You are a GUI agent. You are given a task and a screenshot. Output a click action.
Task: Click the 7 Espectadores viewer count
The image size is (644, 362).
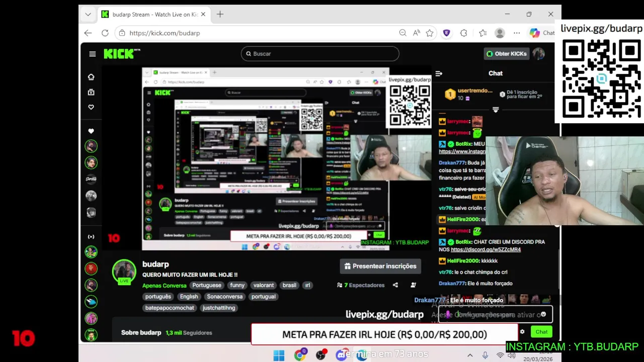pyautogui.click(x=361, y=285)
